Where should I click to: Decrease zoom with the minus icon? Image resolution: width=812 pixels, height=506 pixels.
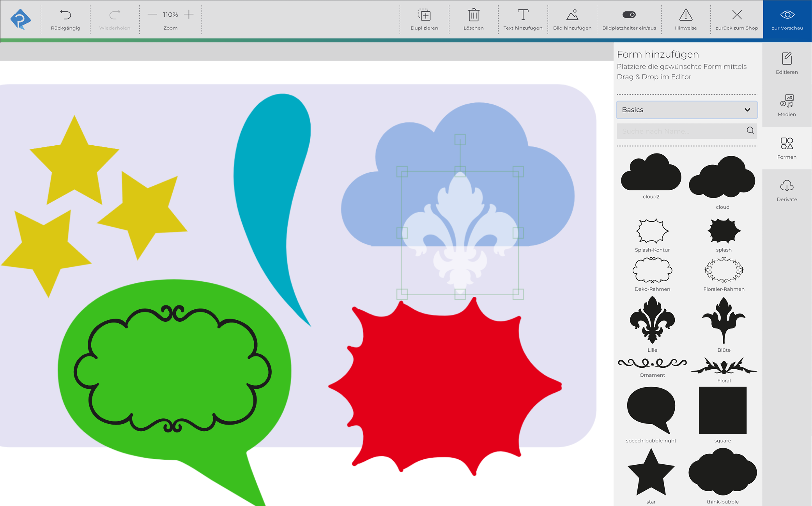coord(152,14)
